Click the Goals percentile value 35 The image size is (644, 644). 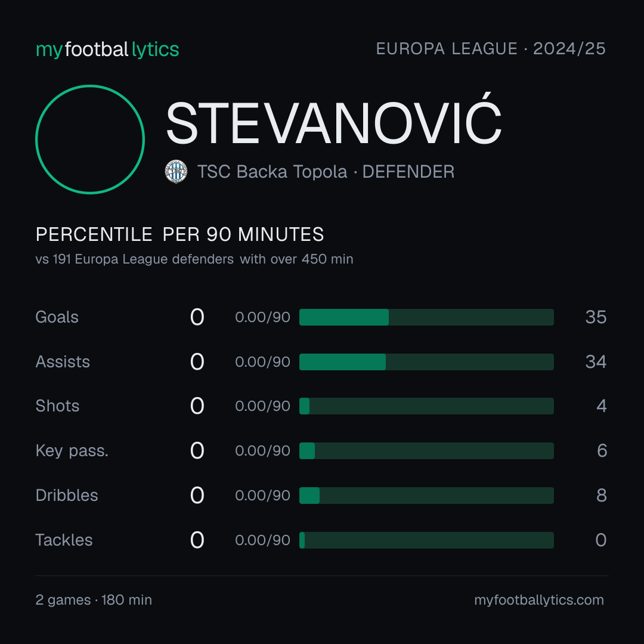(x=596, y=317)
